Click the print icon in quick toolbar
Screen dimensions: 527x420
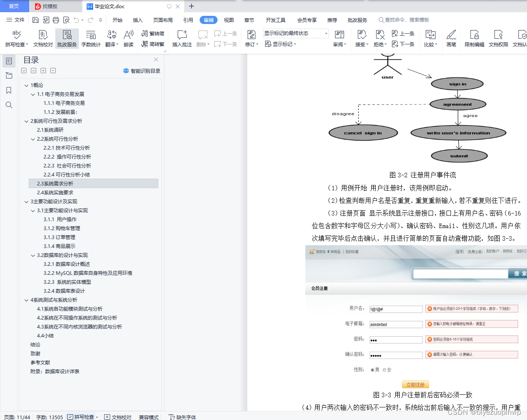(56, 20)
